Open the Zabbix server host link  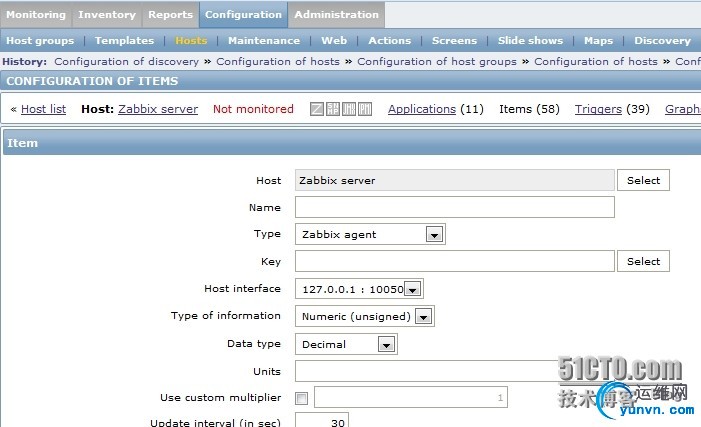click(158, 109)
